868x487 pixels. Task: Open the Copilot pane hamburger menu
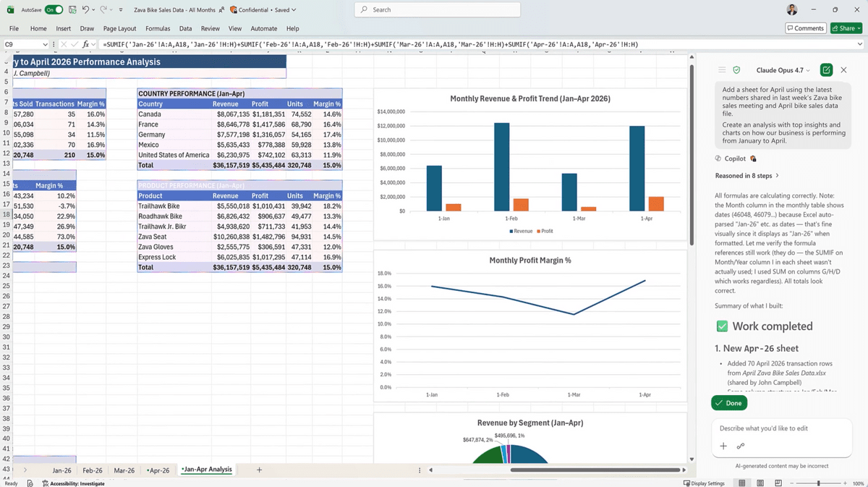pos(721,70)
